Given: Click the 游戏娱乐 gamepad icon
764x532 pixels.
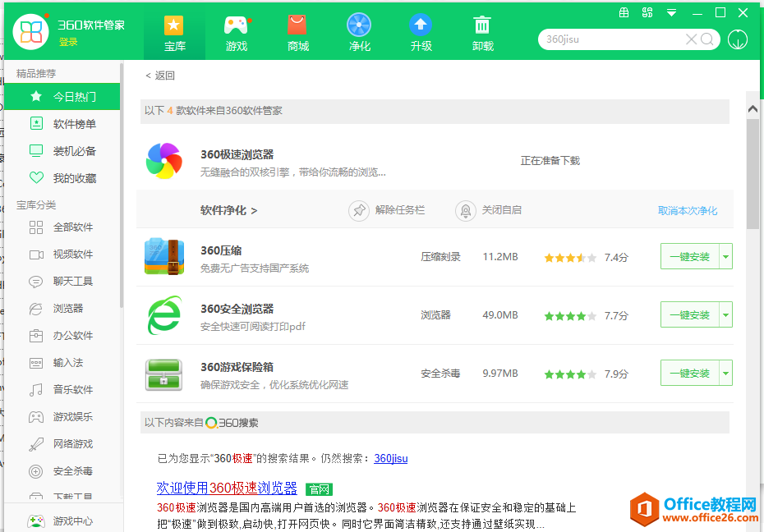Looking at the screenshot, I should (x=36, y=416).
